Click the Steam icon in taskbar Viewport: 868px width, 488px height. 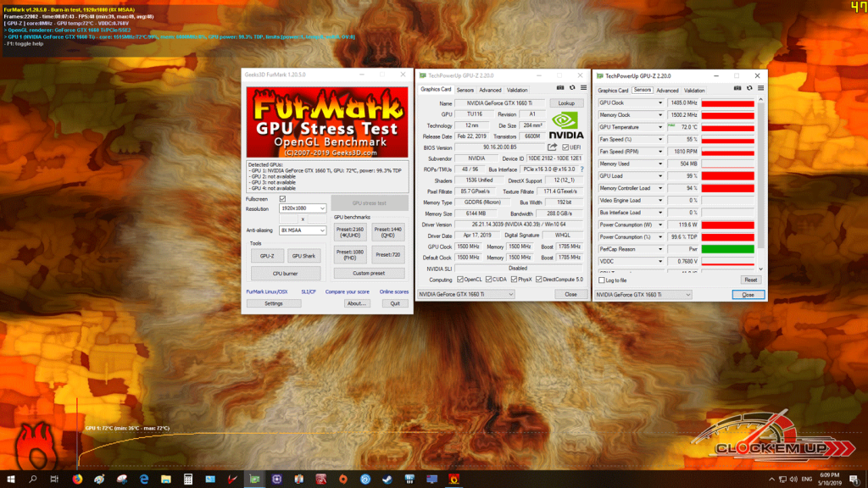(387, 480)
